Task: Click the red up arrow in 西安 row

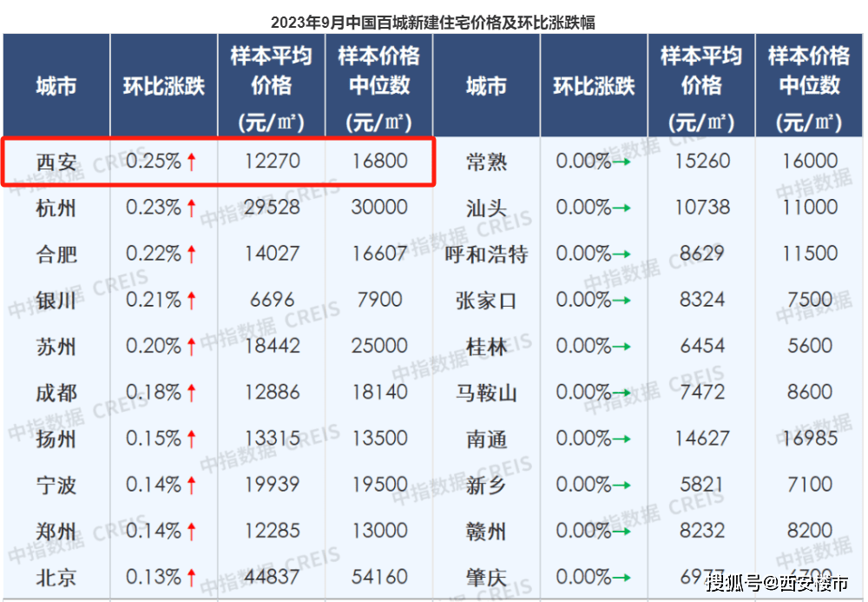Action: [x=192, y=162]
